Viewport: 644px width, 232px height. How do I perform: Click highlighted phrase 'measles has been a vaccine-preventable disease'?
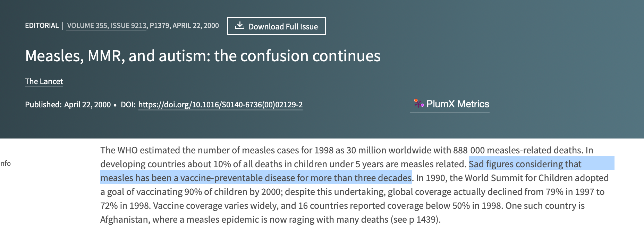pos(197,178)
